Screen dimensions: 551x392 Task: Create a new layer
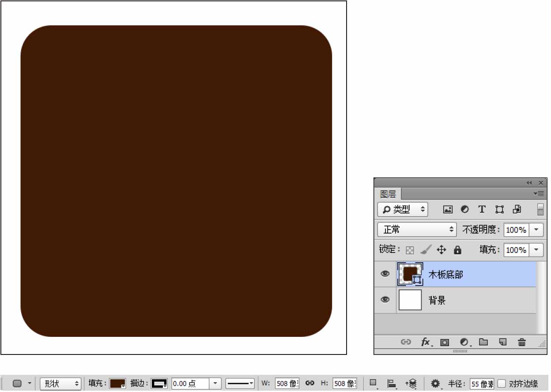coord(502,342)
